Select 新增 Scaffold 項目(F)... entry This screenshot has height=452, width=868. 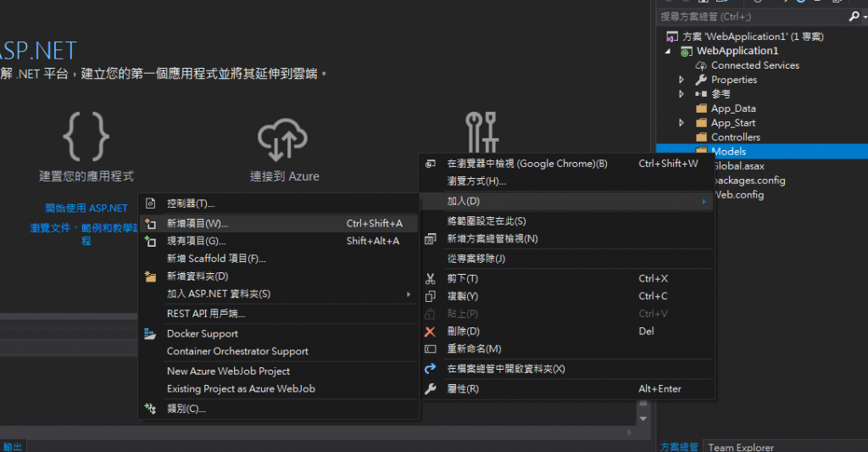pos(279,259)
